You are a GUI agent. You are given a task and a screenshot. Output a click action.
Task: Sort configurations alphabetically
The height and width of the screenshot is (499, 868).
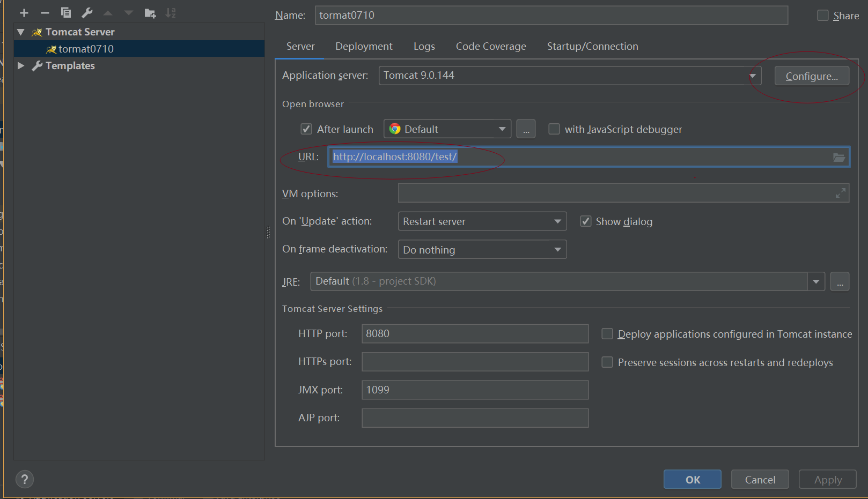click(x=171, y=12)
